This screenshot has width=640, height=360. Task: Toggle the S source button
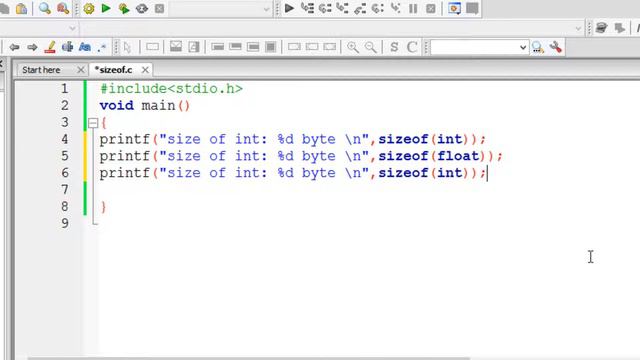[x=394, y=47]
